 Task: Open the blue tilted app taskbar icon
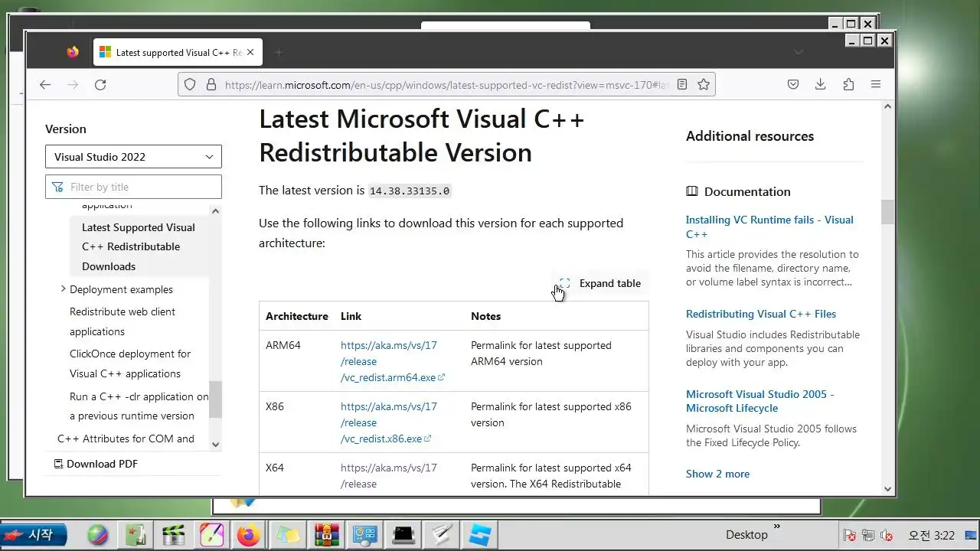(x=481, y=535)
